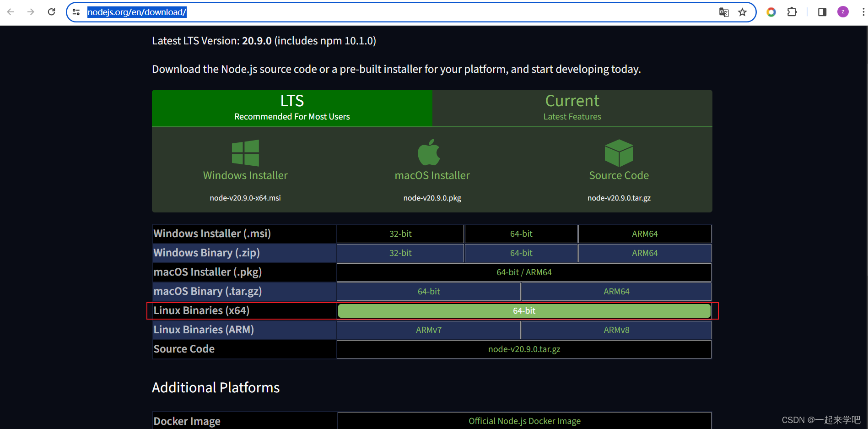The width and height of the screenshot is (868, 429).
Task: Select ARMv7 Linux Binaries
Action: tap(429, 330)
